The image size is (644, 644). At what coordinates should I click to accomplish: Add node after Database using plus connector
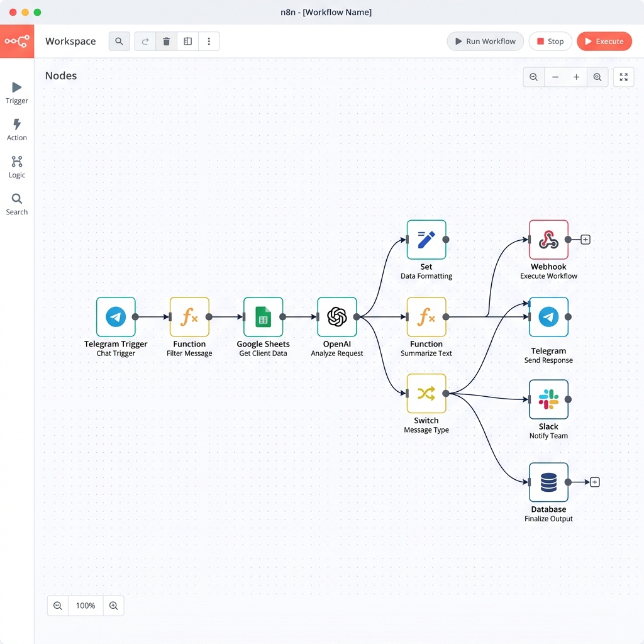point(595,482)
